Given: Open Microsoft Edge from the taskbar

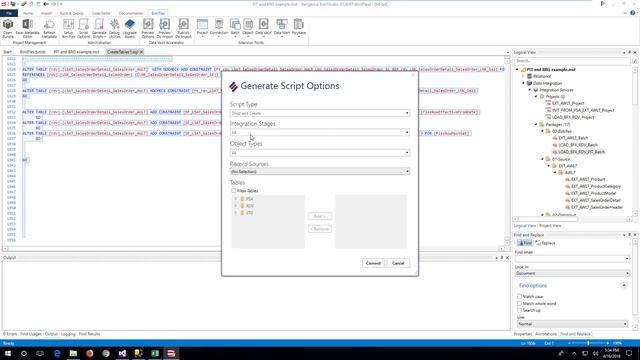Looking at the screenshot, I should 57,353.
